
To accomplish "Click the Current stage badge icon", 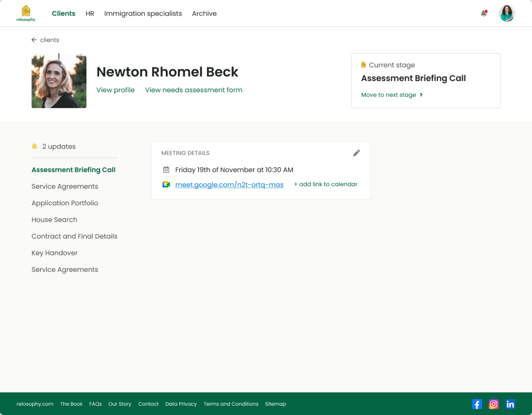I will pos(364,65).
